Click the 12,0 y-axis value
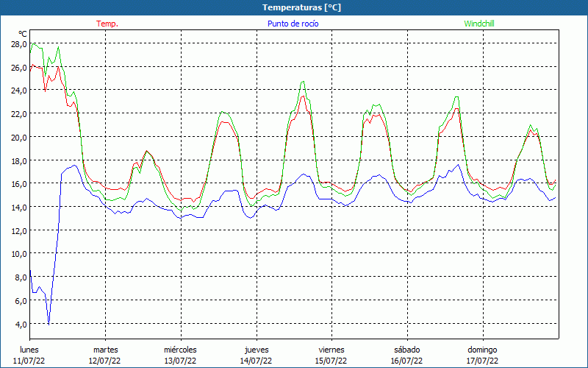Viewport: 588px width, 368px height. [x=19, y=231]
